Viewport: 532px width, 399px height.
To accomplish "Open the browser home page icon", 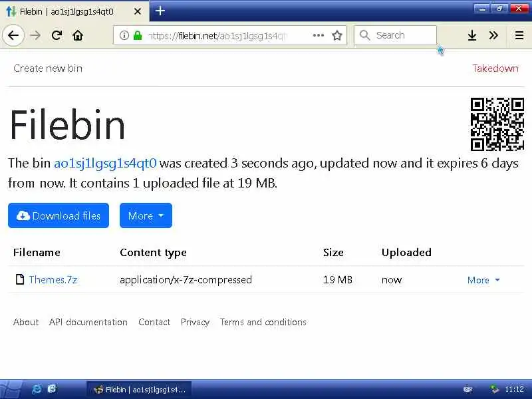I will pyautogui.click(x=78, y=35).
